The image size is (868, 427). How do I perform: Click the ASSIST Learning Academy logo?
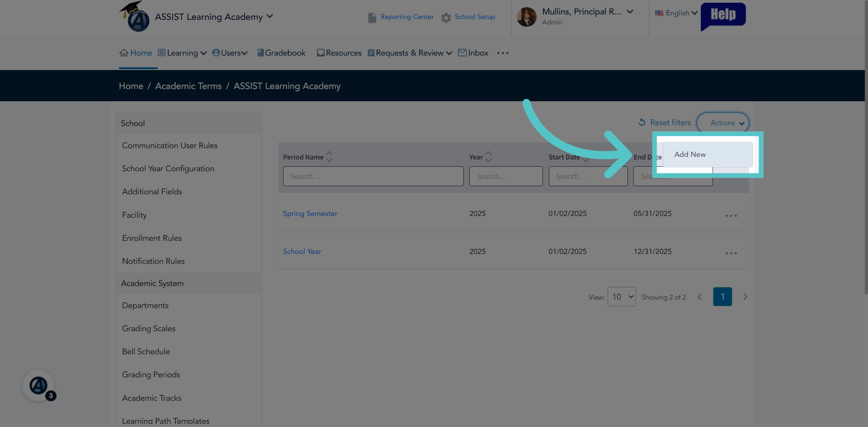pyautogui.click(x=135, y=16)
